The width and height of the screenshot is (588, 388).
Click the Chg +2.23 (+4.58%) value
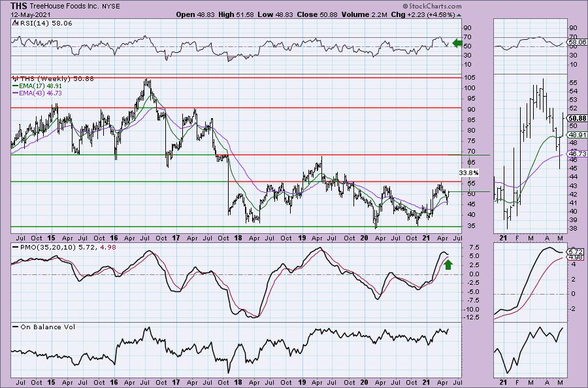click(423, 15)
